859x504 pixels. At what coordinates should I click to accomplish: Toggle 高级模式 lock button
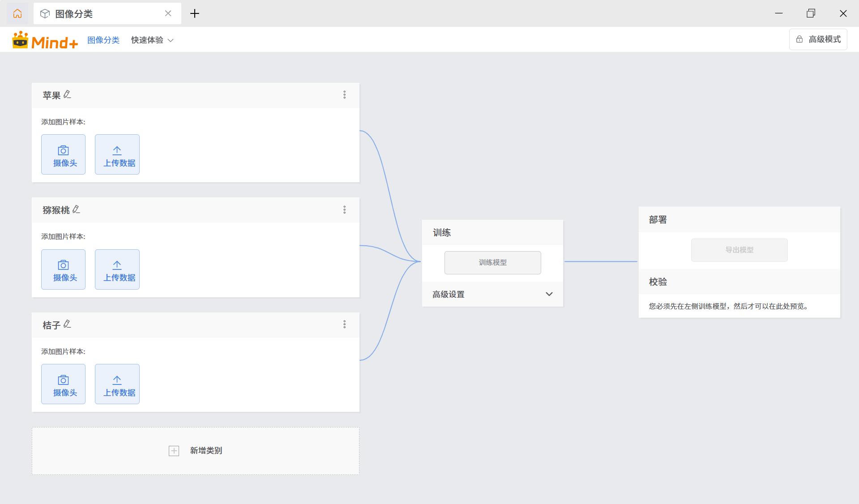click(x=818, y=39)
